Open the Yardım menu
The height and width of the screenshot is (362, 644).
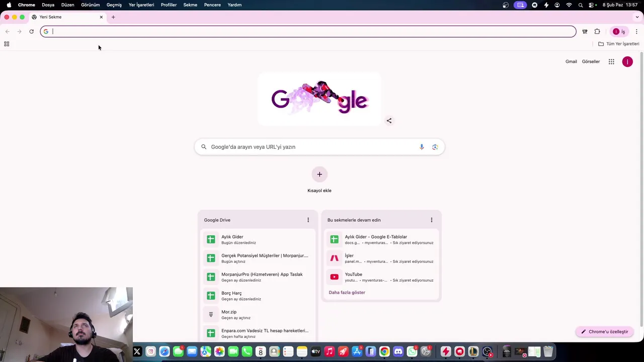point(234,5)
